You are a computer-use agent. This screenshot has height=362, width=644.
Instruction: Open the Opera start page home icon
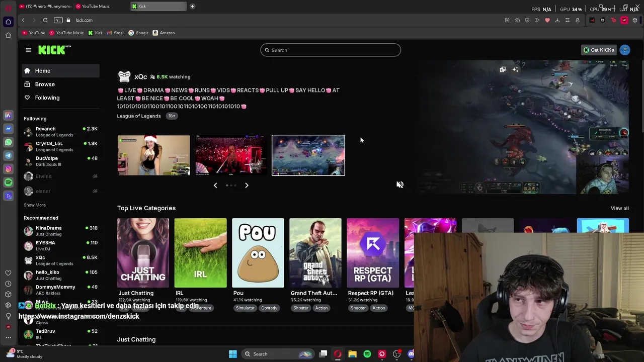[8, 22]
